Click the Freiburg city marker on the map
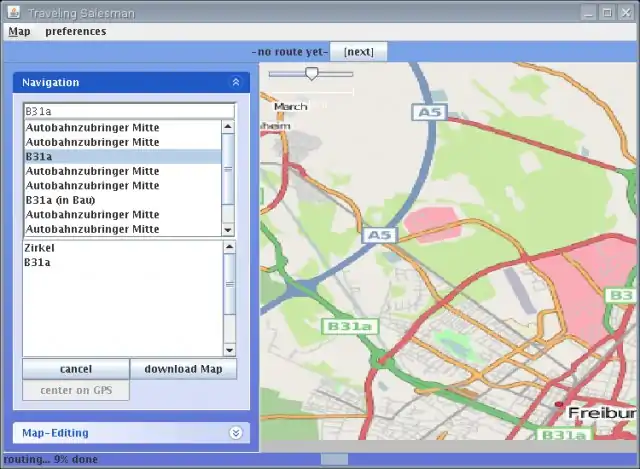This screenshot has height=469, width=640. point(560,405)
